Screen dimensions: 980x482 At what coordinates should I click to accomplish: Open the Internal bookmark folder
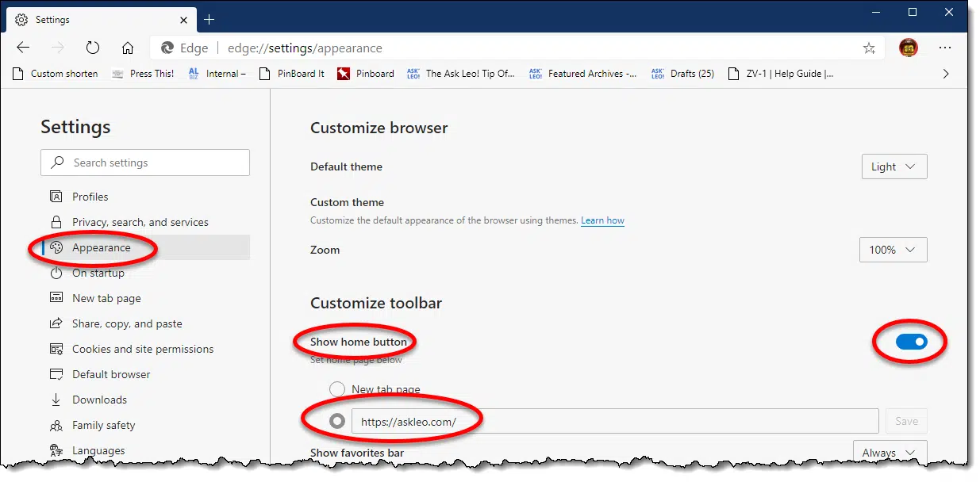tap(217, 74)
